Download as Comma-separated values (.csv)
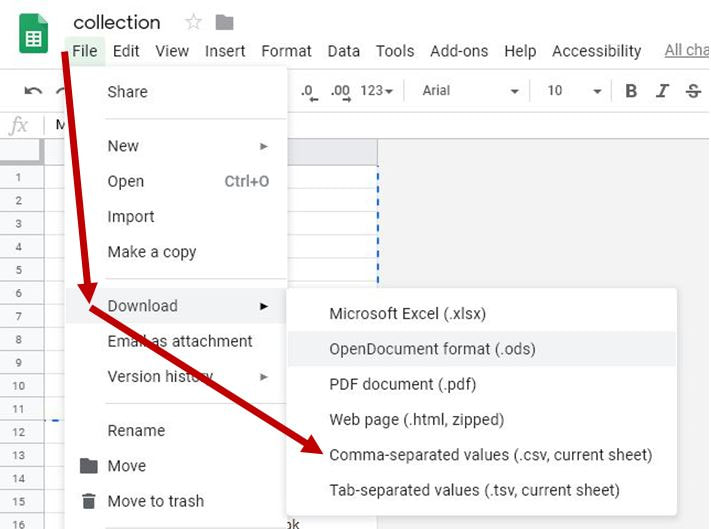 [x=482, y=455]
